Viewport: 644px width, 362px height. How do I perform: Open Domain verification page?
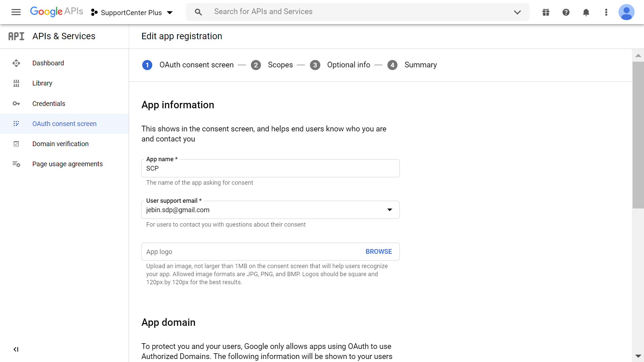click(60, 144)
